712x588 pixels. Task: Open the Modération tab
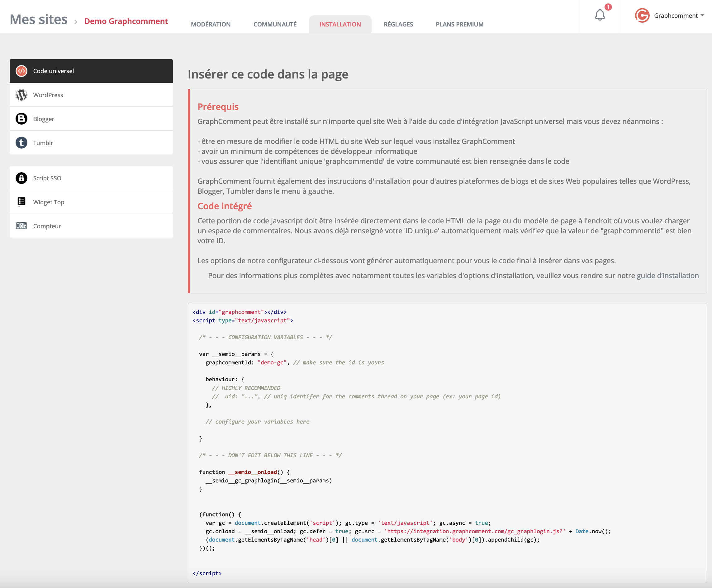coord(211,24)
